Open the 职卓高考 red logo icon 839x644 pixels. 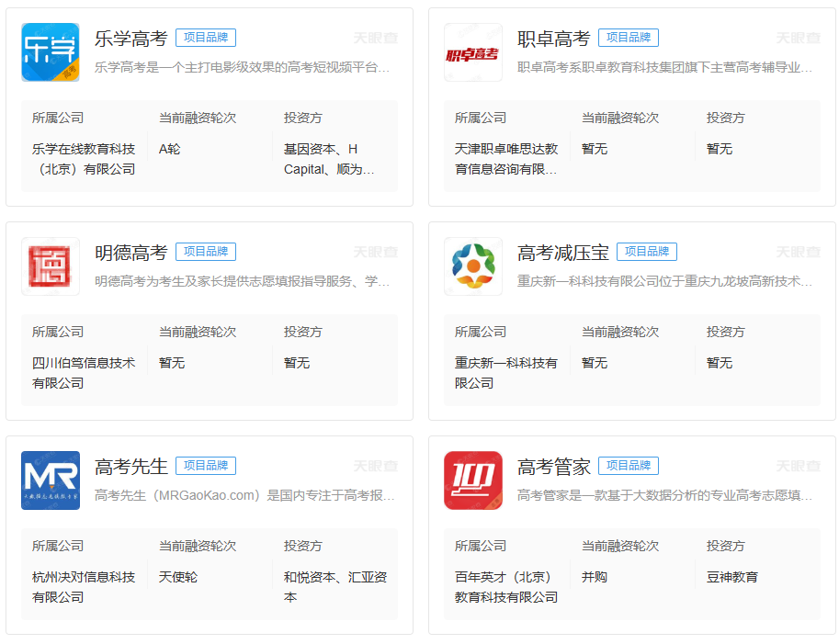(x=473, y=52)
